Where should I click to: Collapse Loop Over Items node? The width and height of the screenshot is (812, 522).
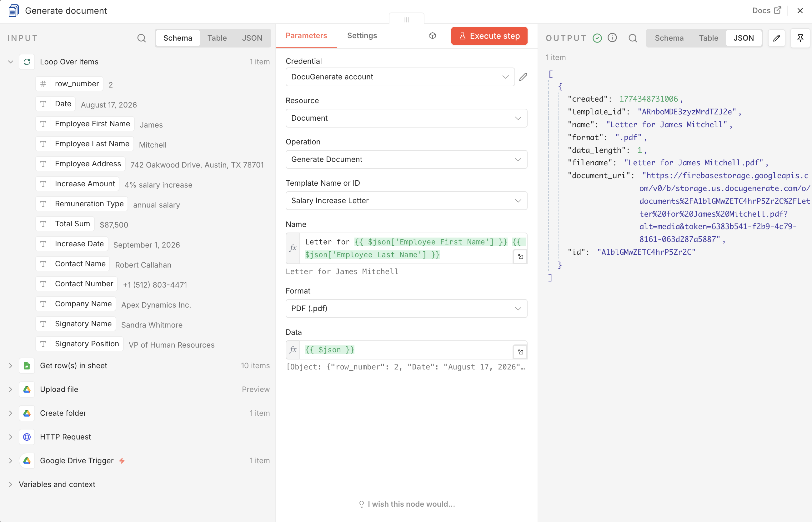11,62
